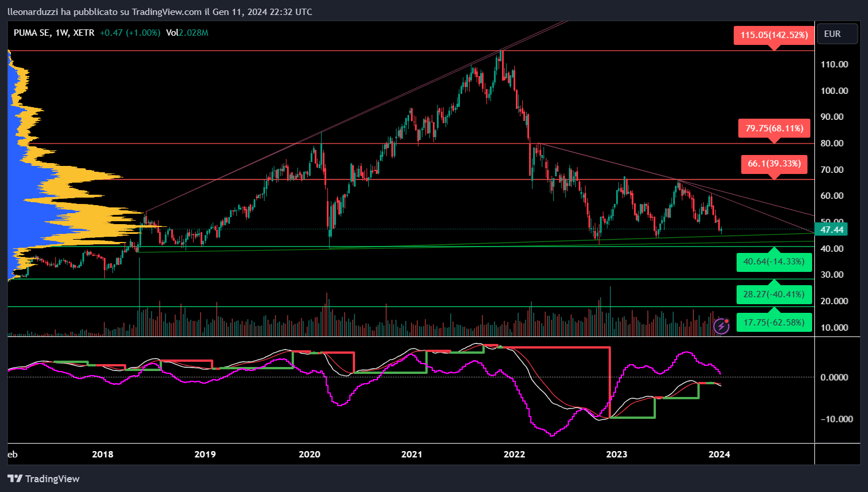Click the 100.00 price axis label

(835, 91)
